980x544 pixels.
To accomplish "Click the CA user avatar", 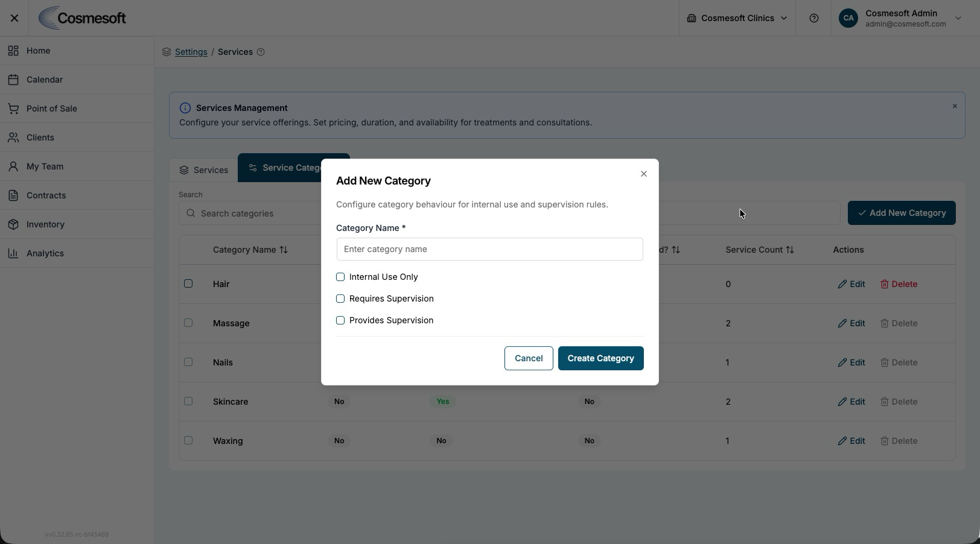I will coord(848,18).
